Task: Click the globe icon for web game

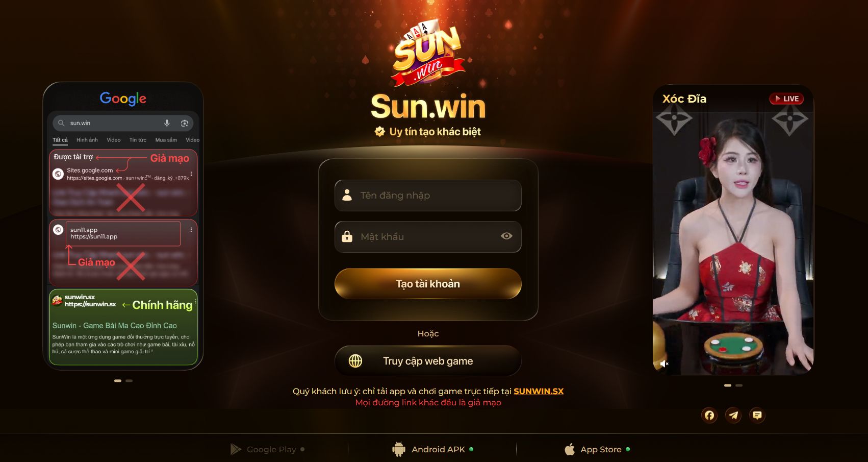Action: [355, 361]
